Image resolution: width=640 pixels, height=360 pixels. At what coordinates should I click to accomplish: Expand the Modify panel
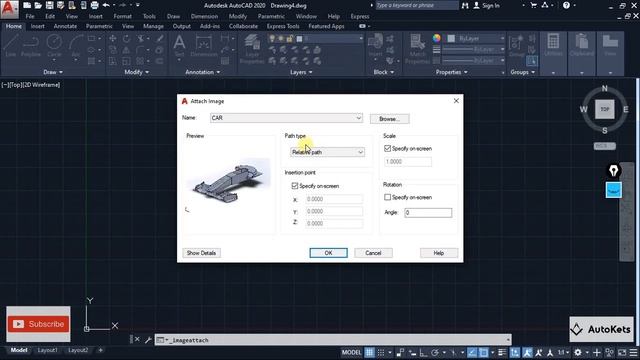[x=136, y=72]
